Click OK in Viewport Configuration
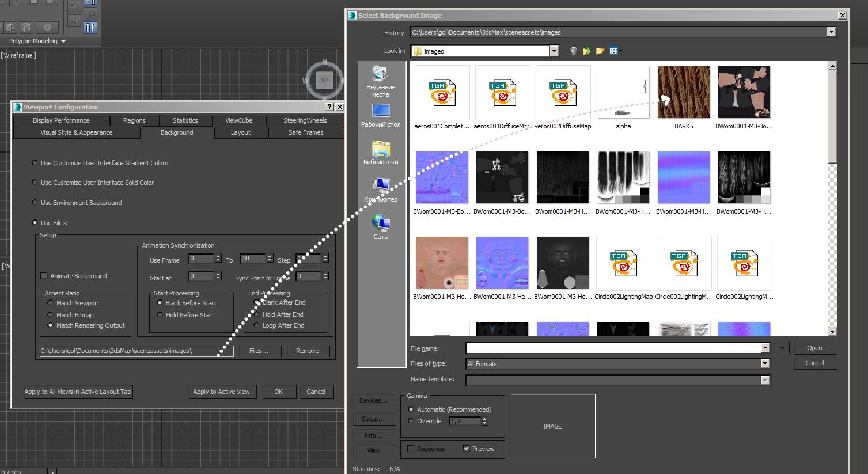 pos(278,392)
